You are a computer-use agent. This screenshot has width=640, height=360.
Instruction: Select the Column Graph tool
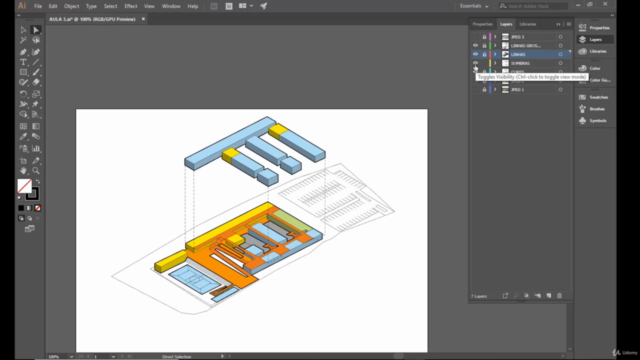tap(36, 148)
